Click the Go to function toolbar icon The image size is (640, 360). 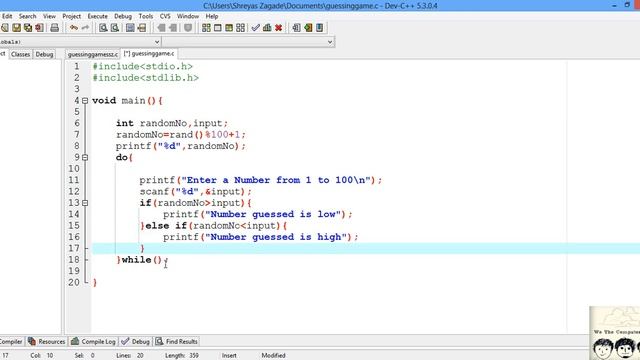[x=130, y=28]
